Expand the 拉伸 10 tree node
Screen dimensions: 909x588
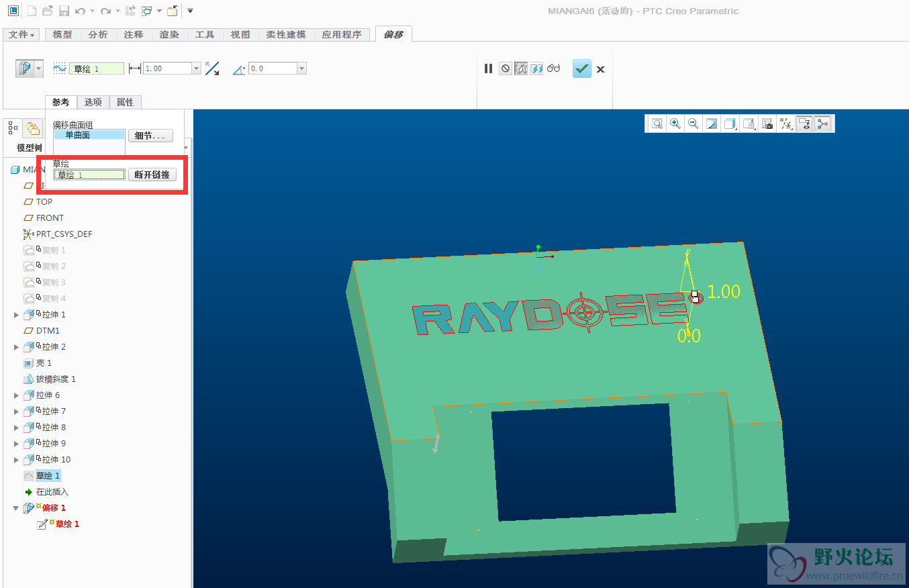[17, 460]
